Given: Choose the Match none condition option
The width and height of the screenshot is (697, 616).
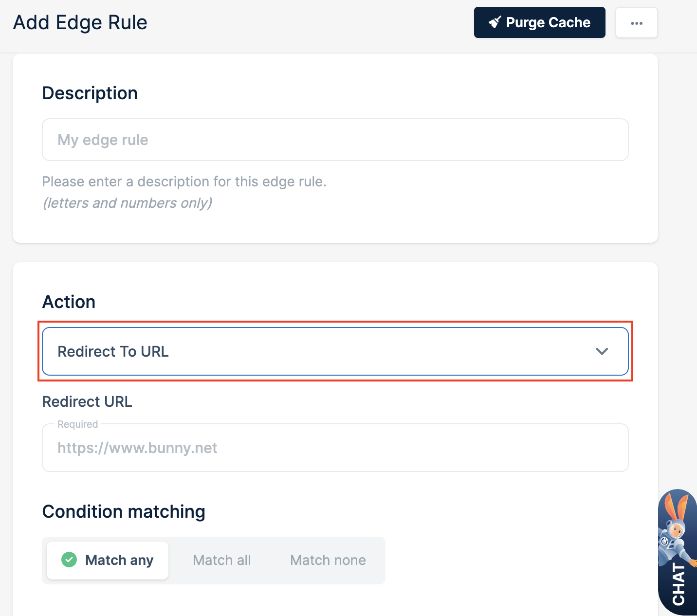Looking at the screenshot, I should (x=328, y=560).
